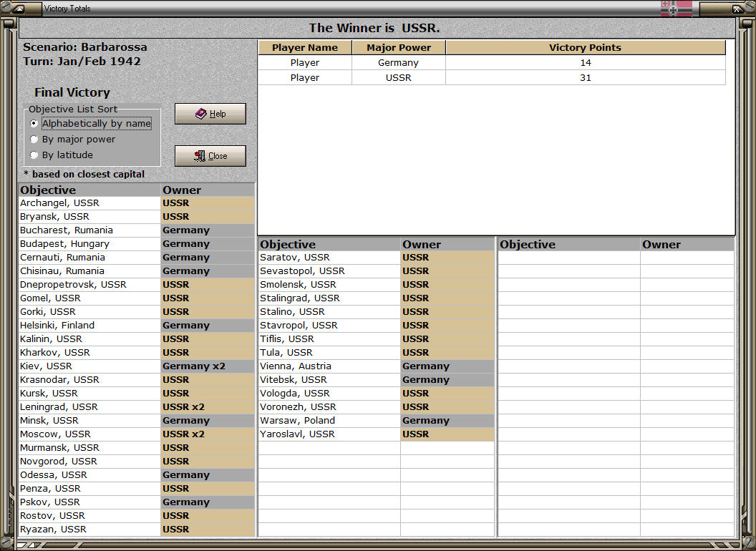This screenshot has height=551, width=756.
Task: Select the Gorki, USSR objective
Action: [89, 311]
